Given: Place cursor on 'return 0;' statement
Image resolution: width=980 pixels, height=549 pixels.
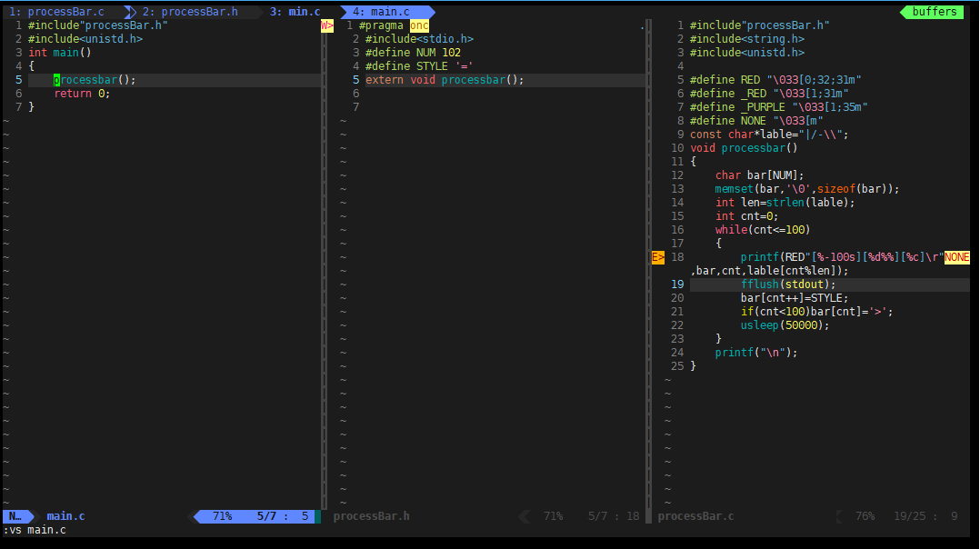Looking at the screenshot, I should click(x=81, y=94).
